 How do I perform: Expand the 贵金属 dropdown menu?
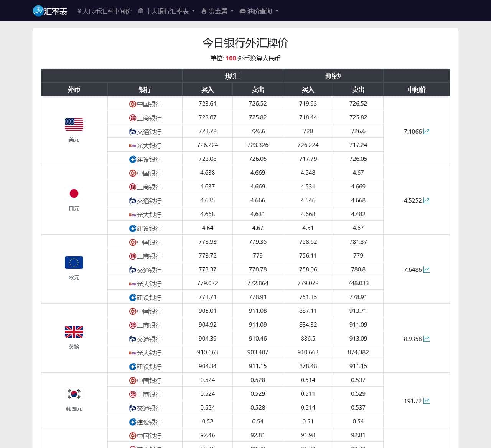[217, 11]
